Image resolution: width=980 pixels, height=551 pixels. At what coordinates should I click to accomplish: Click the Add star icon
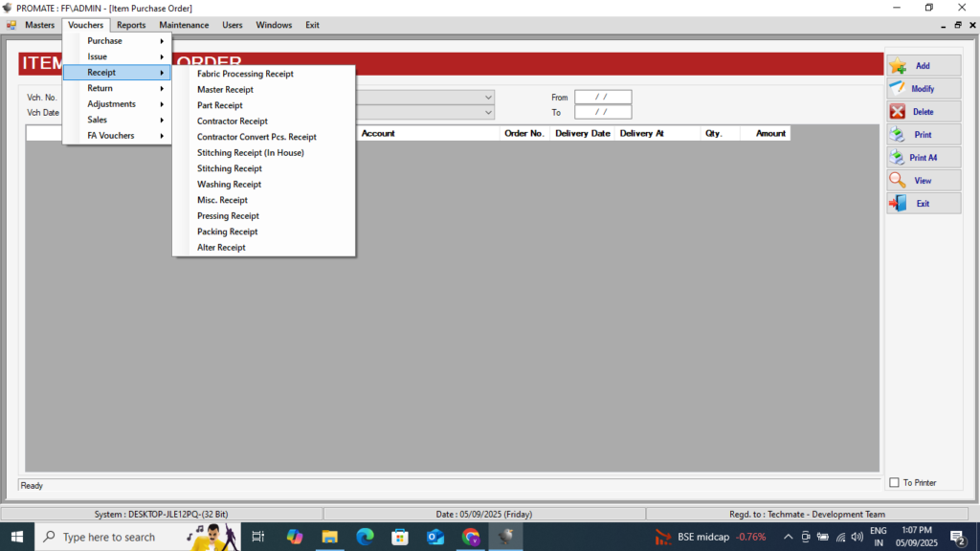(x=898, y=66)
